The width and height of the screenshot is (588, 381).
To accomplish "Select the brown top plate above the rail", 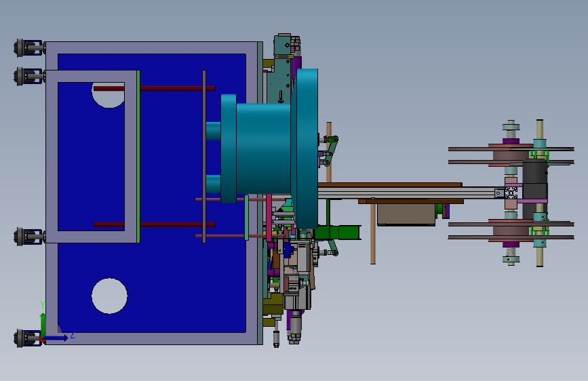I will click(390, 185).
